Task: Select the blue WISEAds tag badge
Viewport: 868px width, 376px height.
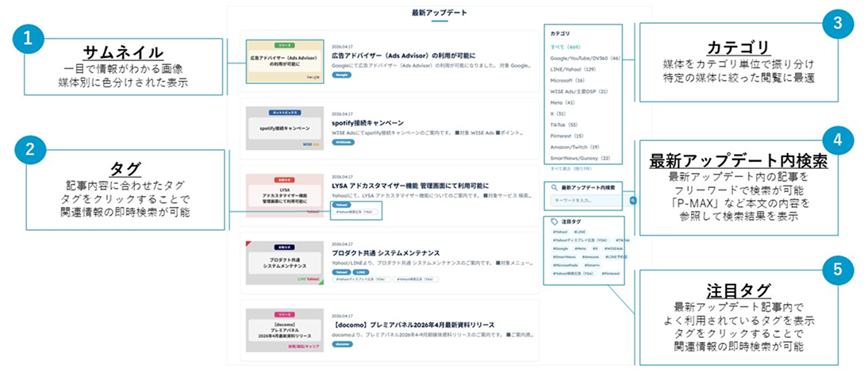Action: tap(344, 142)
